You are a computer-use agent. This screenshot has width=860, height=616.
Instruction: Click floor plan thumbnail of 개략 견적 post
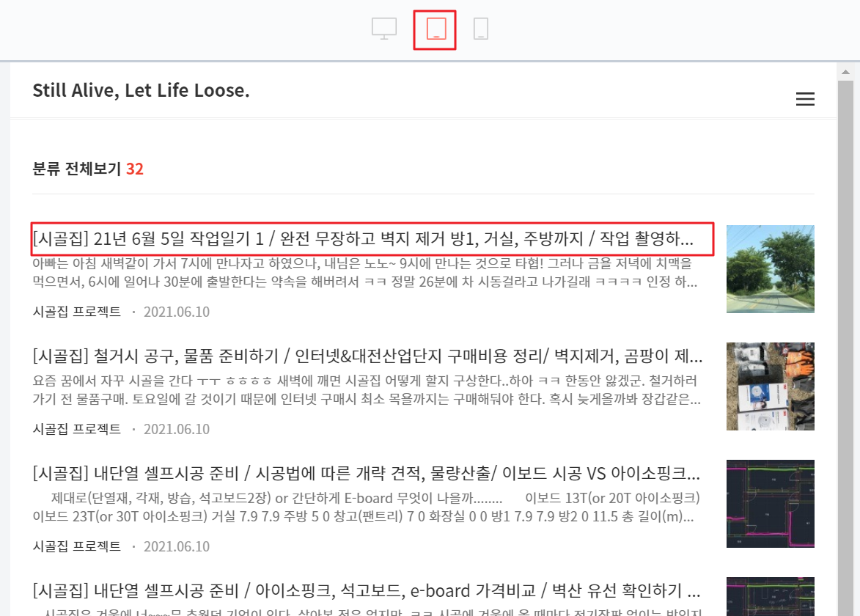(770, 504)
